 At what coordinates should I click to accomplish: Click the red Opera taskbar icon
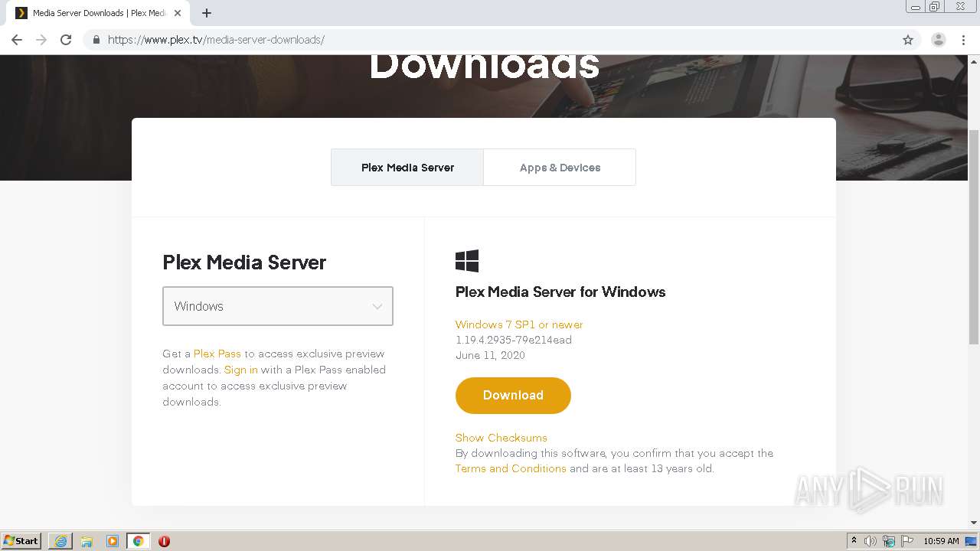164,541
